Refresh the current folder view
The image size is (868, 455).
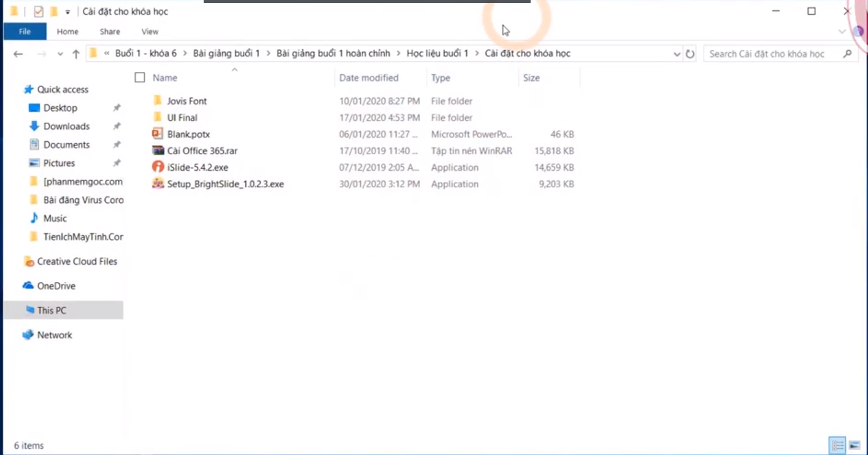(690, 54)
